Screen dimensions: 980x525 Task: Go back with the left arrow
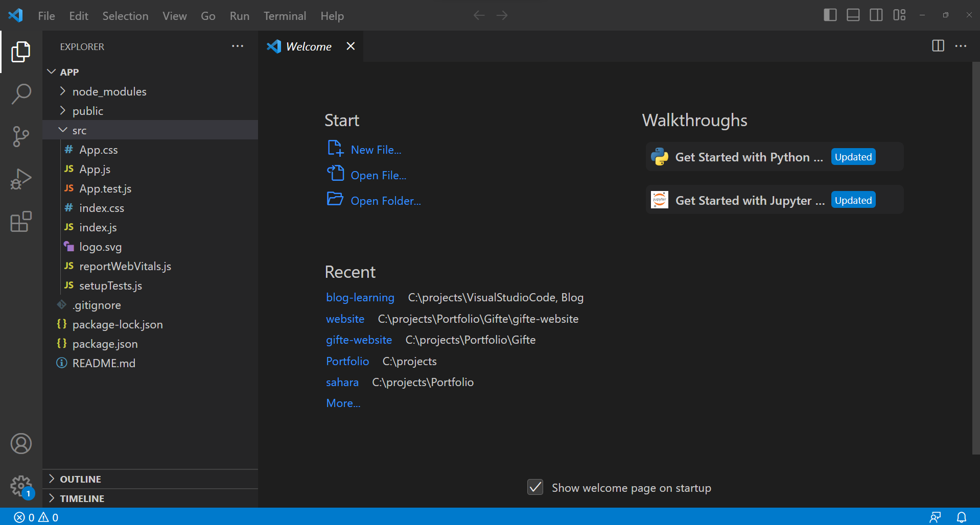pos(479,15)
